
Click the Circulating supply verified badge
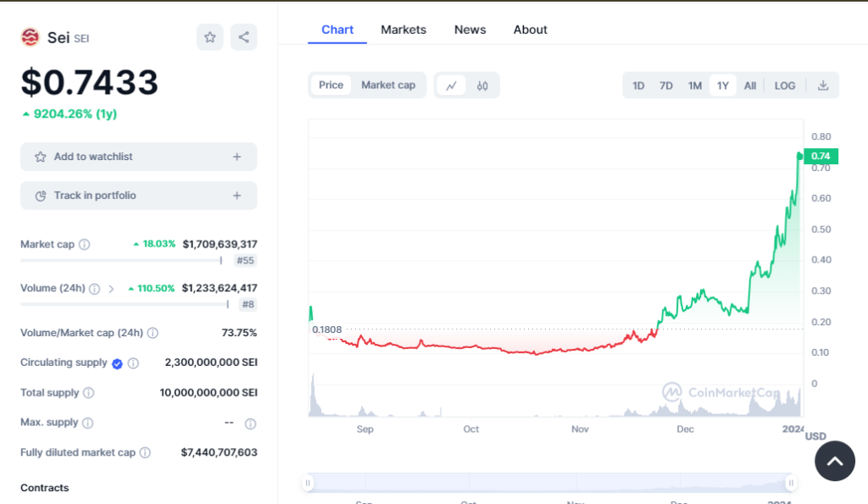117,363
